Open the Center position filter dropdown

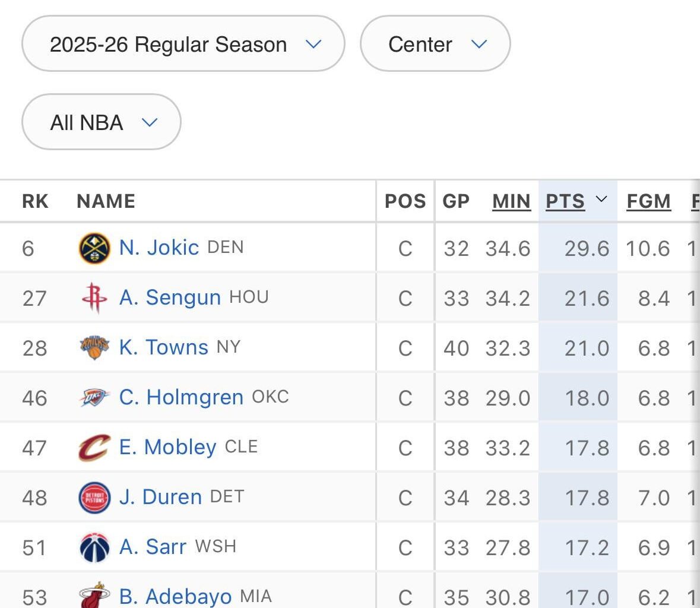[x=435, y=45]
